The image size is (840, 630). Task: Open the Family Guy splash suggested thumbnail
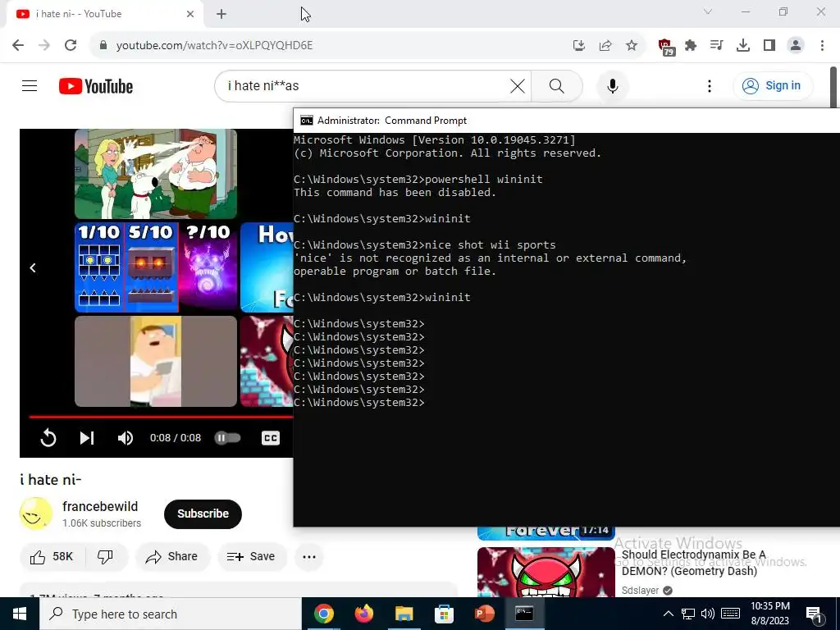point(156,174)
